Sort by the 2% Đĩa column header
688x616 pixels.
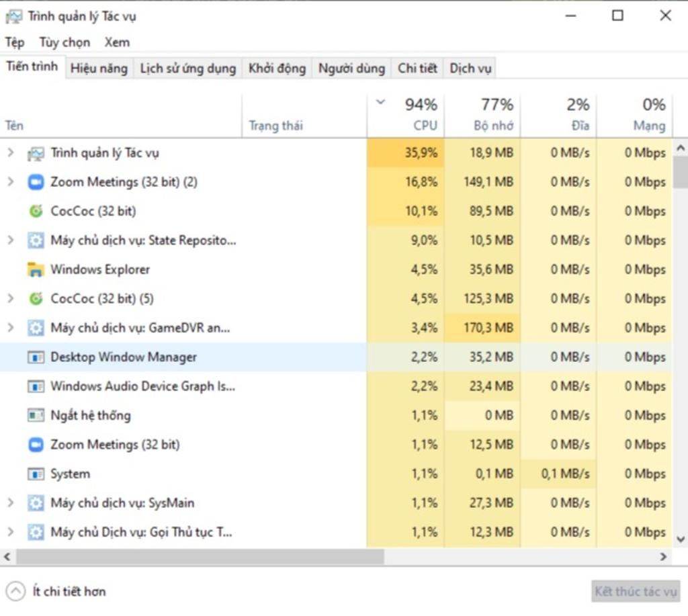coord(558,116)
